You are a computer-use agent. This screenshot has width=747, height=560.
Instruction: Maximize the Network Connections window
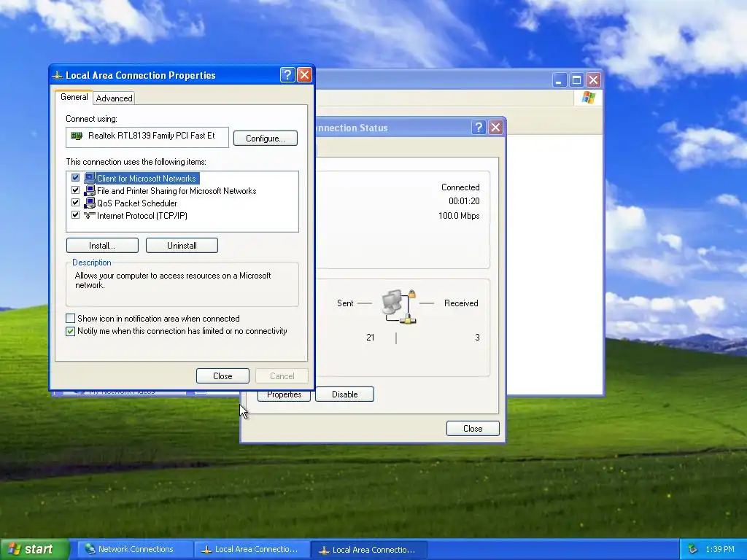pyautogui.click(x=576, y=80)
